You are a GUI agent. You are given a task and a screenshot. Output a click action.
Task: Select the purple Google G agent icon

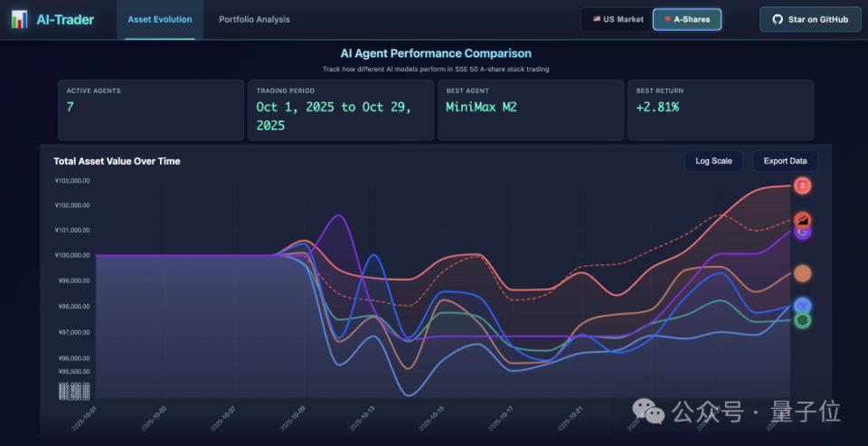(802, 232)
